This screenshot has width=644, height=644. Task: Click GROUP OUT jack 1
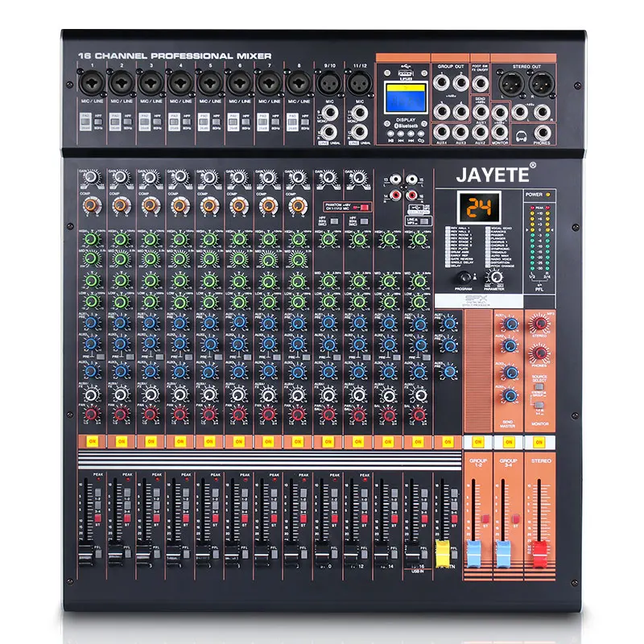(441, 83)
